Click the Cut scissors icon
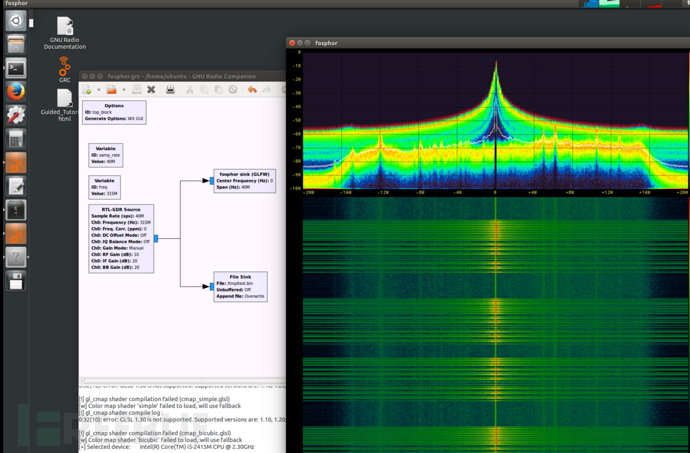 tap(189, 90)
